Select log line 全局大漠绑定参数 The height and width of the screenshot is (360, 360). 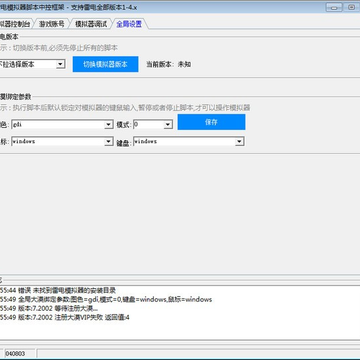pyautogui.click(x=106, y=299)
